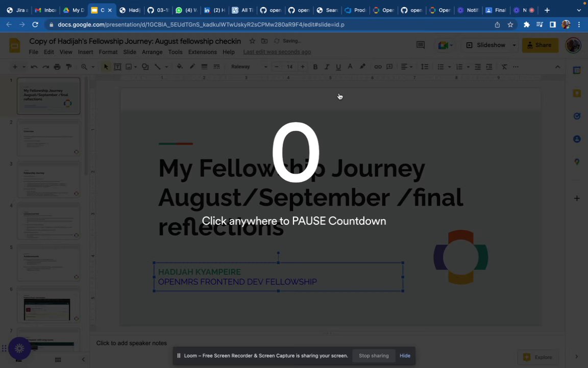This screenshot has height=368, width=588.
Task: Open text Align dropdown
Action: pos(406,67)
